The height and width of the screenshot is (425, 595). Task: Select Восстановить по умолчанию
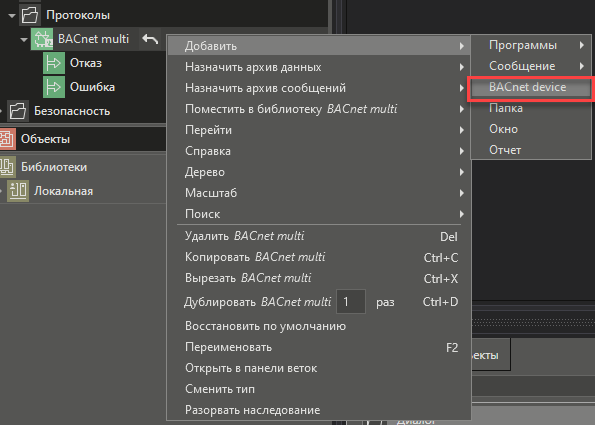pos(319,326)
